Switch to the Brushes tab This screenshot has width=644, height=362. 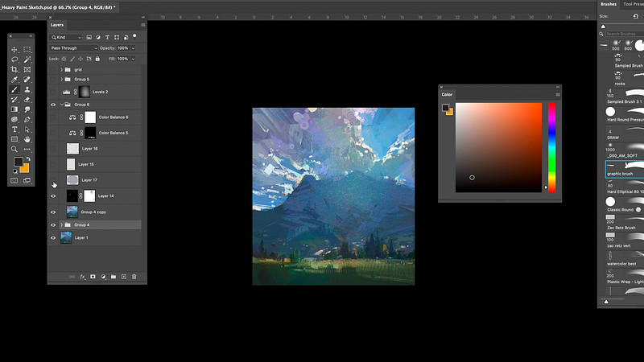coord(609,4)
